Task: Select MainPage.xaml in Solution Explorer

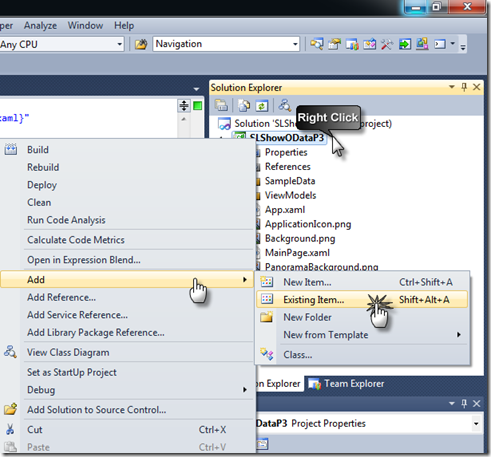Action: point(297,253)
